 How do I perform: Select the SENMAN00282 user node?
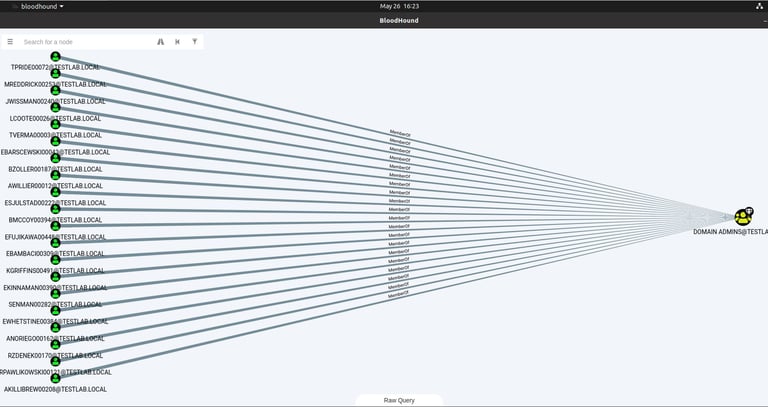point(55,294)
